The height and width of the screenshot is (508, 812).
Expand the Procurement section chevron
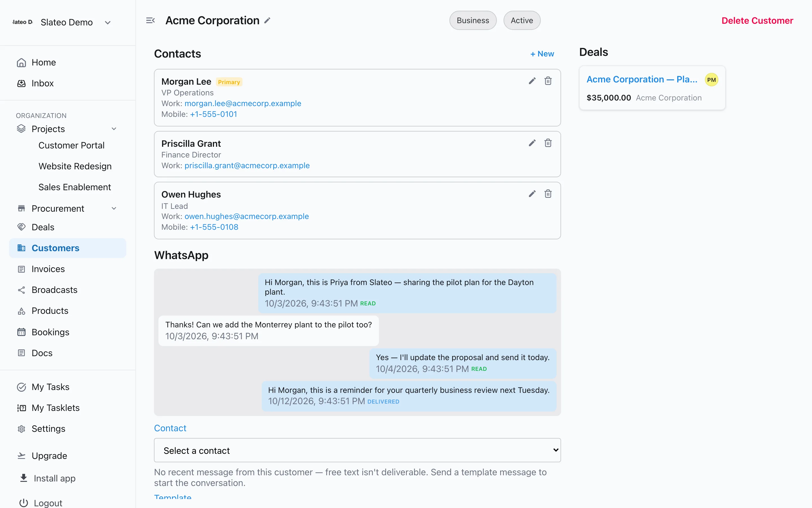coord(114,208)
